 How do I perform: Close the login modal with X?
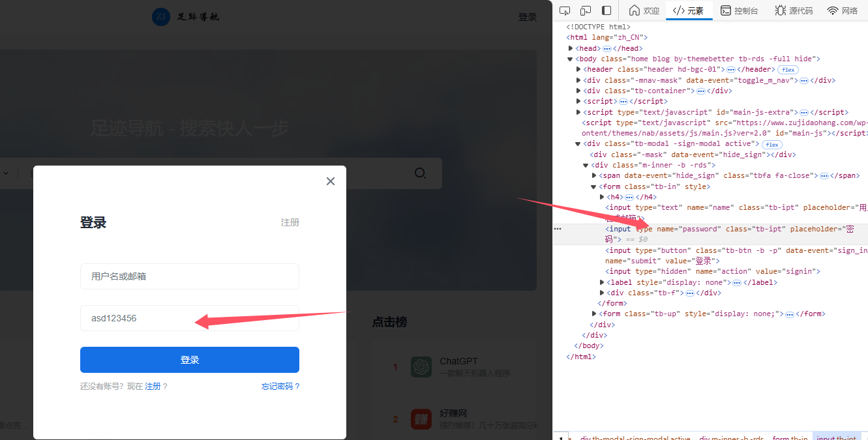(331, 181)
